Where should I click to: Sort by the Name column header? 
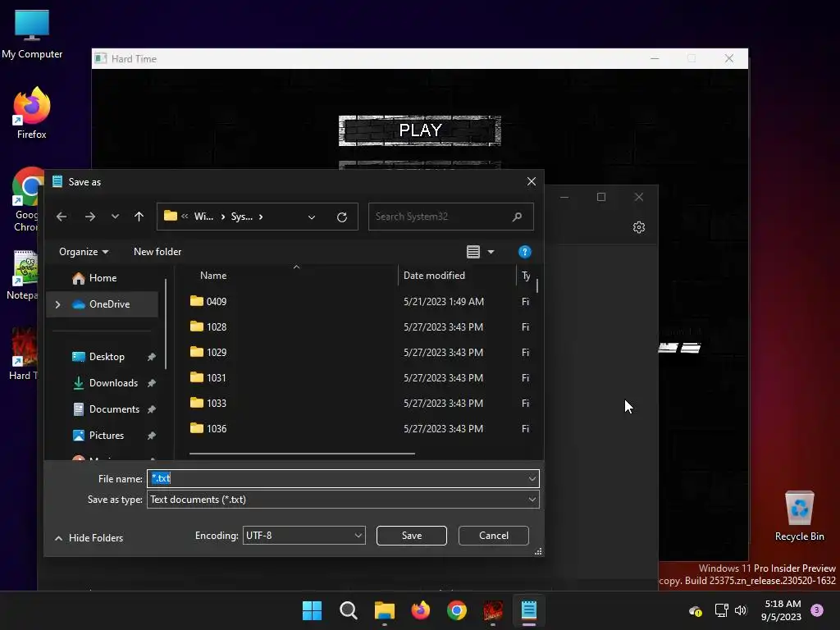coord(213,276)
